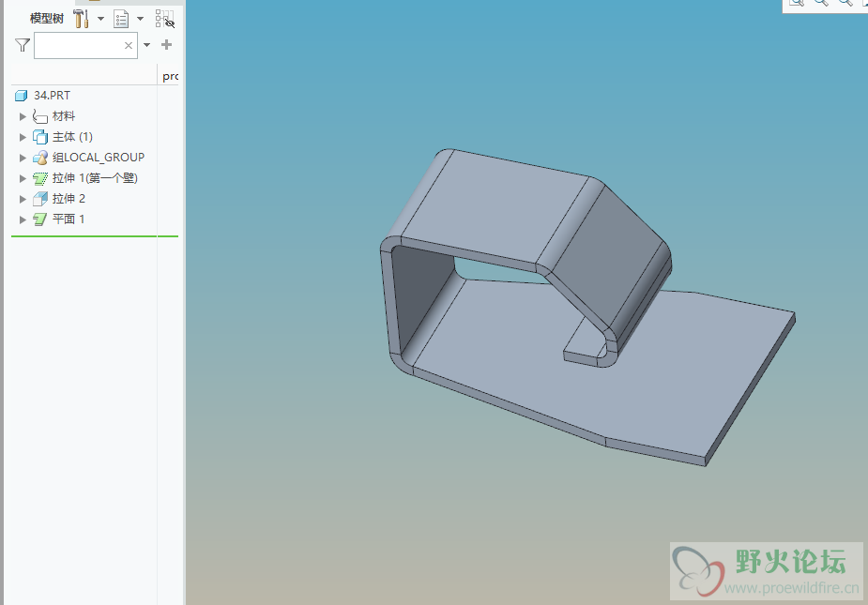
Task: Open search field history dropdown arrow
Action: coord(146,45)
